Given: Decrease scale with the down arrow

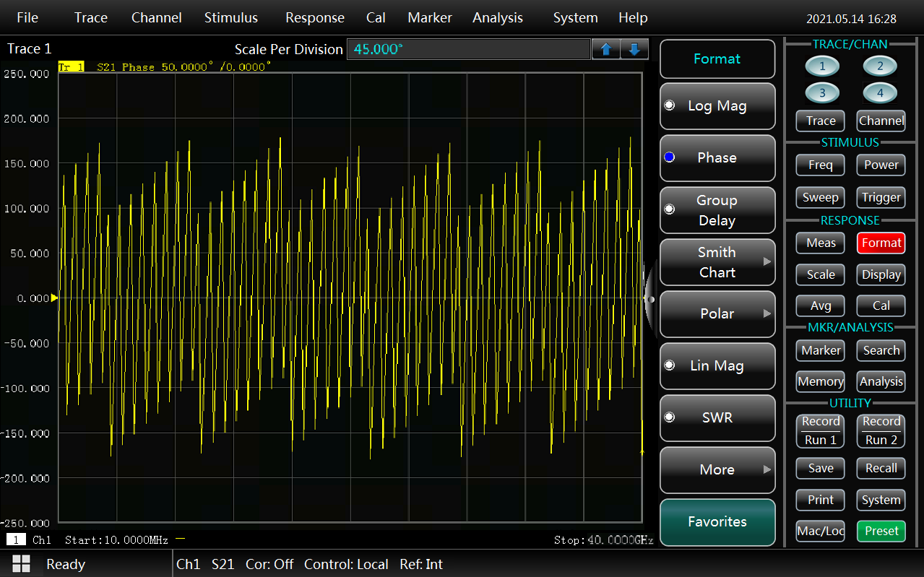Looking at the screenshot, I should click(634, 49).
